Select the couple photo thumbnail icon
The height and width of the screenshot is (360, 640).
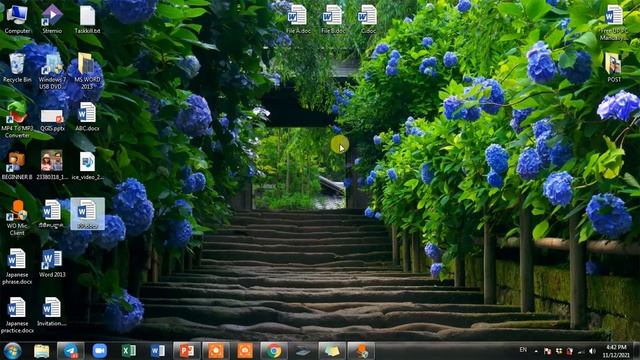(52, 165)
